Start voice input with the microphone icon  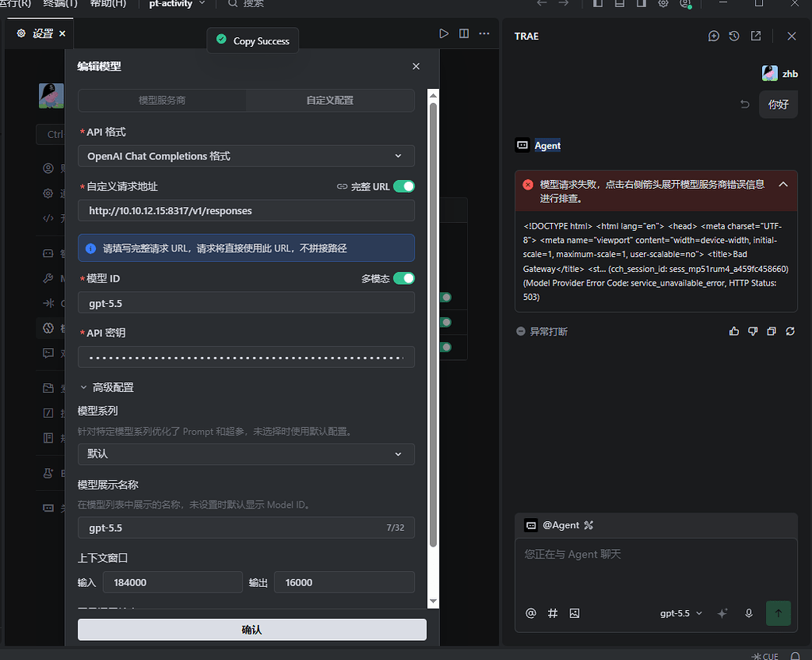coord(749,613)
